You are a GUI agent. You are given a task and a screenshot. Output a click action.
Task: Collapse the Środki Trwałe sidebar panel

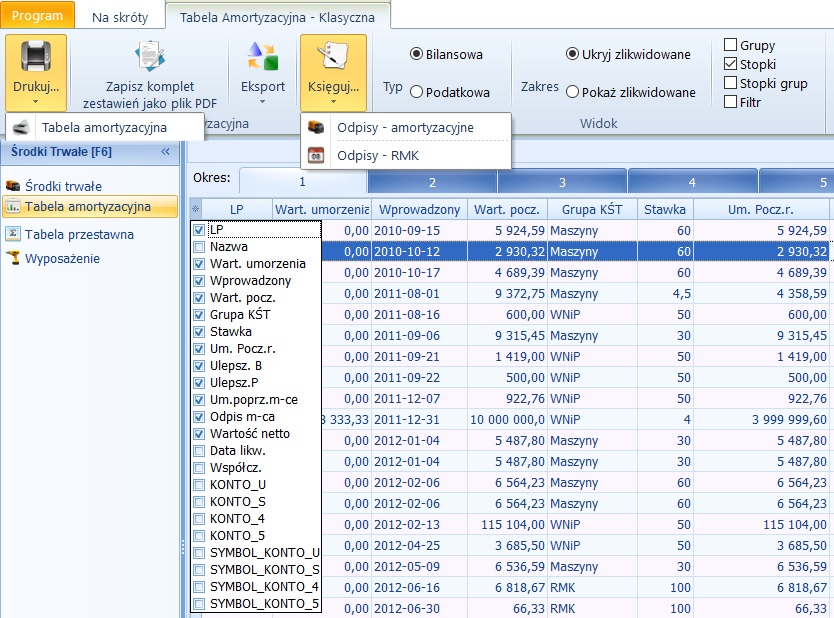[166, 151]
